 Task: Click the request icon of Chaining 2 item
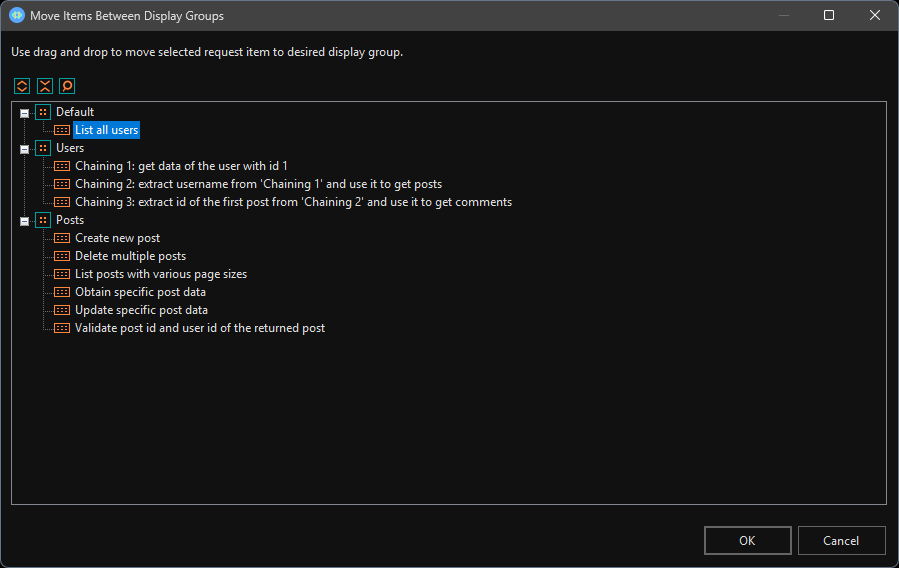[62, 184]
